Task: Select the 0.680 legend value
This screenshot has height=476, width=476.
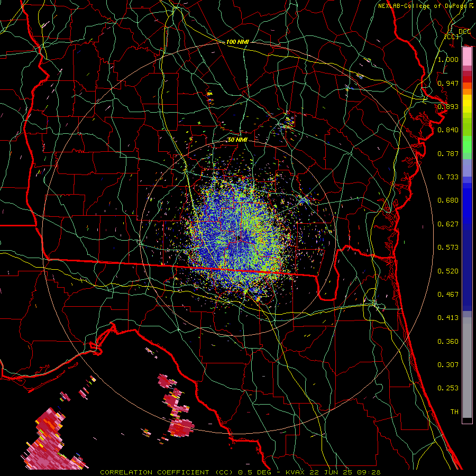Action: [x=448, y=200]
